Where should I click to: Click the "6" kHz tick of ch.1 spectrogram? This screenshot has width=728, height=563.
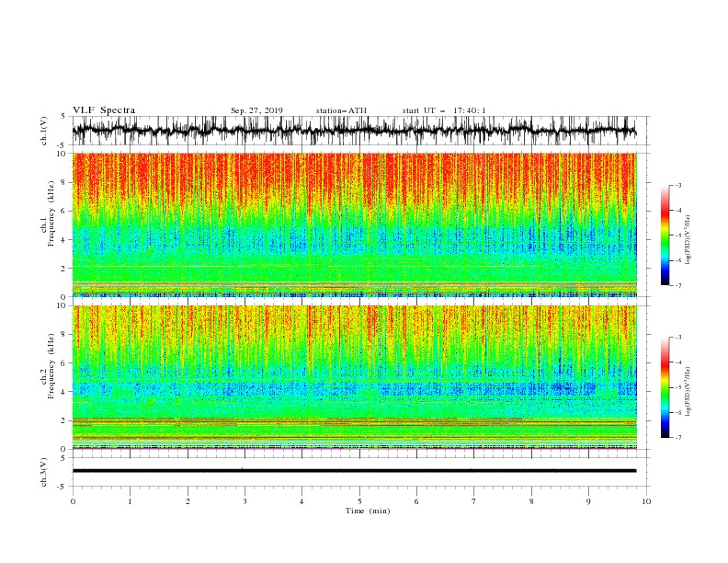point(64,211)
